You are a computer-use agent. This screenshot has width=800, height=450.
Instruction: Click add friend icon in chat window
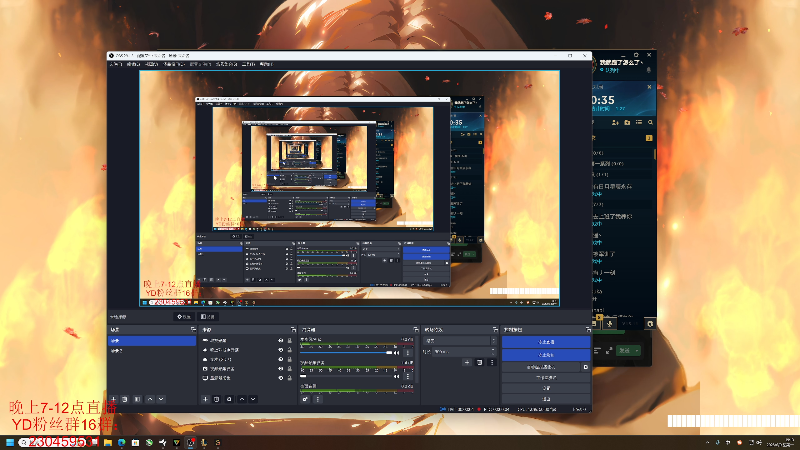tap(615, 122)
